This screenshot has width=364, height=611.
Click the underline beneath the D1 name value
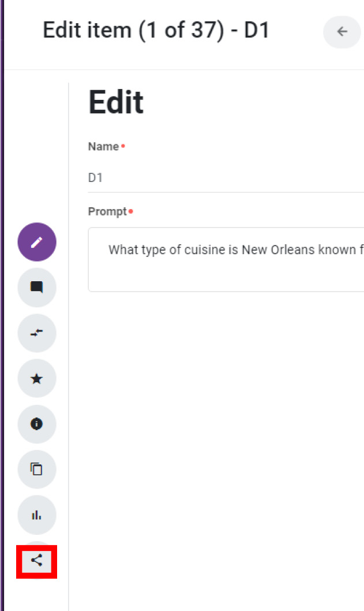click(x=226, y=192)
